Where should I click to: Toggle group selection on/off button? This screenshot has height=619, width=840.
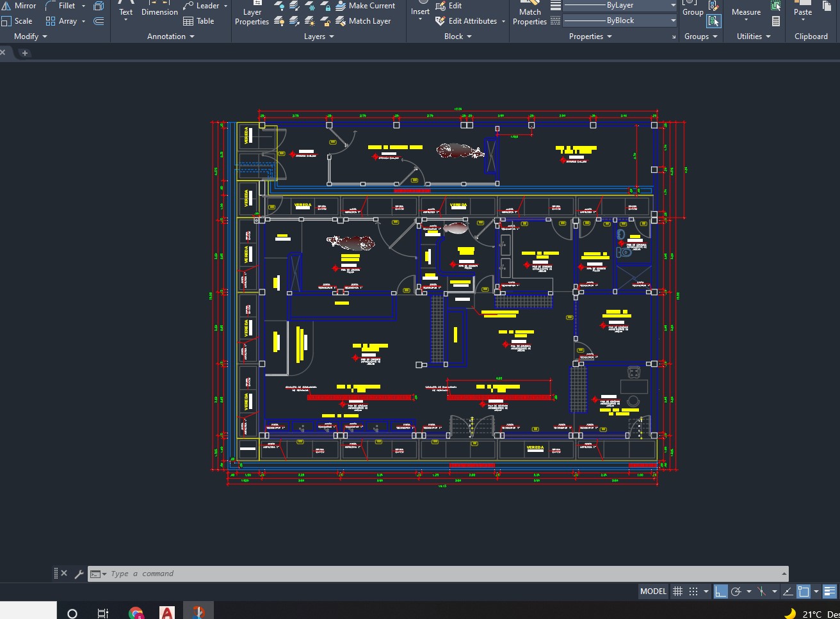pos(713,21)
